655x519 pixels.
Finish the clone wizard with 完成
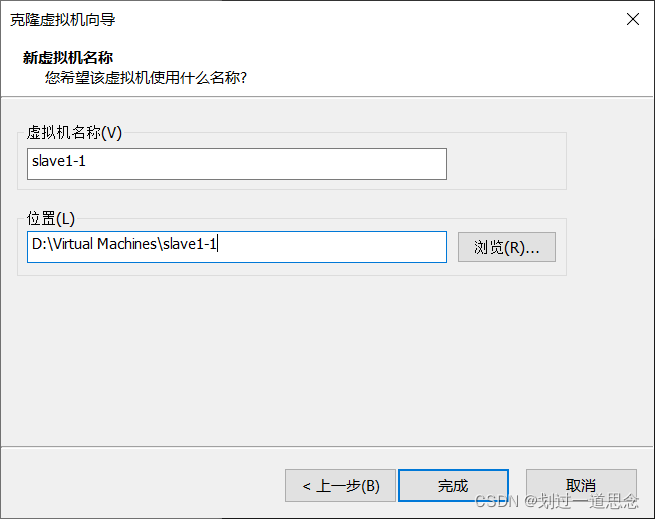click(453, 486)
